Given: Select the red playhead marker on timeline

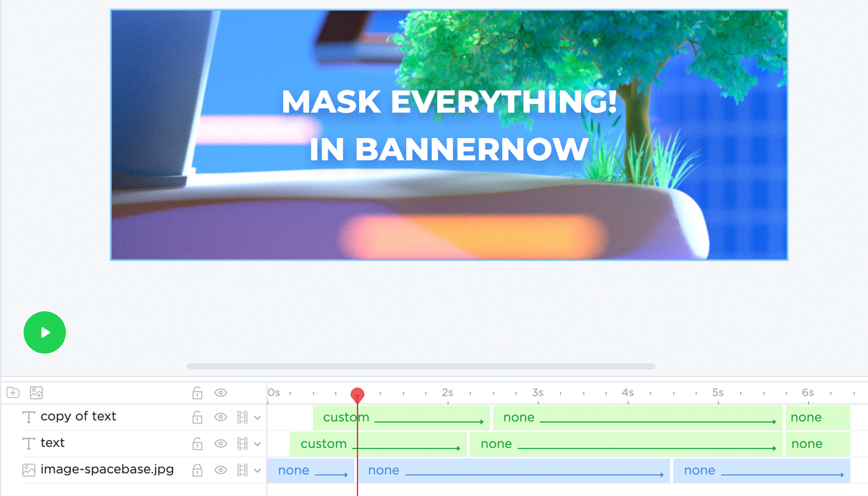Looking at the screenshot, I should coord(358,394).
